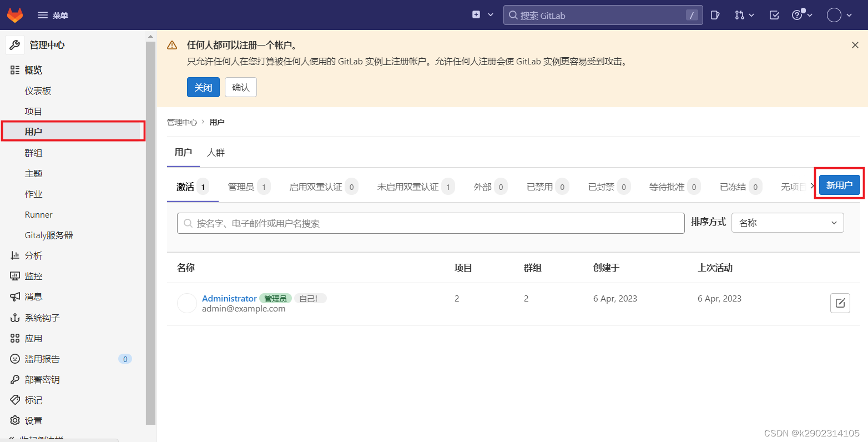This screenshot has width=868, height=442.
Task: Click the sidebar vertical scrollbar
Action: click(150, 232)
